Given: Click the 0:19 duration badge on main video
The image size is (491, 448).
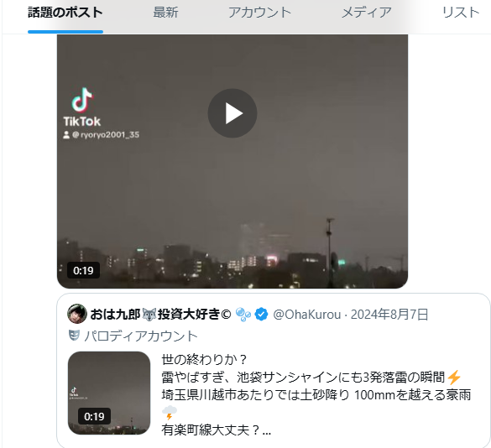Looking at the screenshot, I should [x=83, y=270].
